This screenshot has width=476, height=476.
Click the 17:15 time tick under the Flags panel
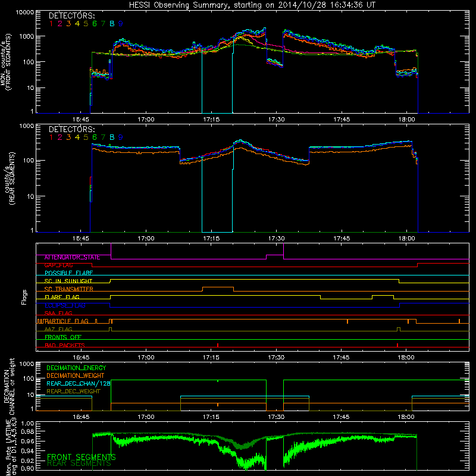coord(211,358)
